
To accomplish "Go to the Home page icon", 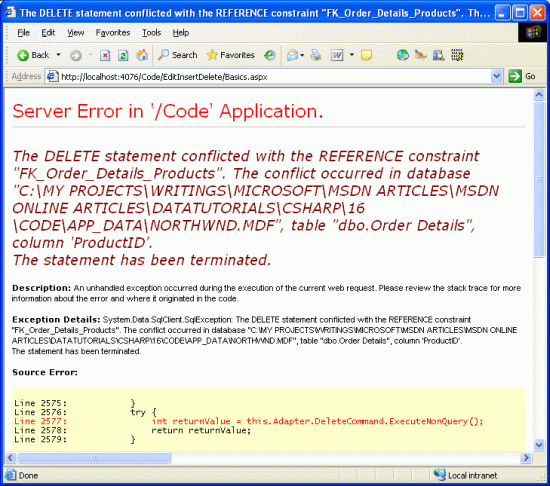I will [142, 55].
